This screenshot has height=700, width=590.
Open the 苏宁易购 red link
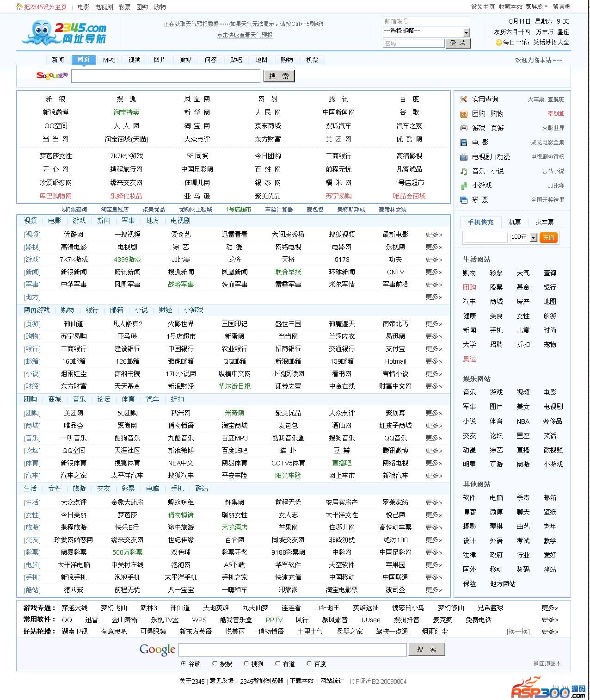[338, 196]
